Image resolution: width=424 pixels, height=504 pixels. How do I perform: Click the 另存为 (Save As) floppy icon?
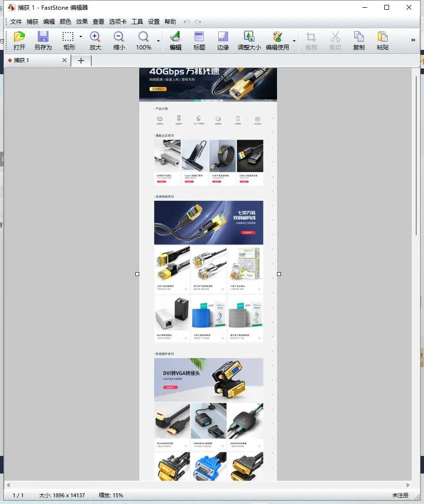pos(43,37)
